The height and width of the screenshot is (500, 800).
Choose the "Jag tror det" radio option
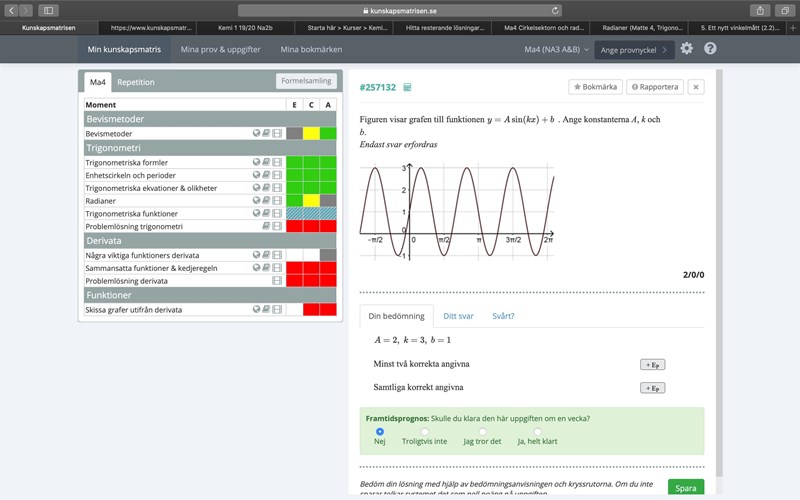point(482,431)
